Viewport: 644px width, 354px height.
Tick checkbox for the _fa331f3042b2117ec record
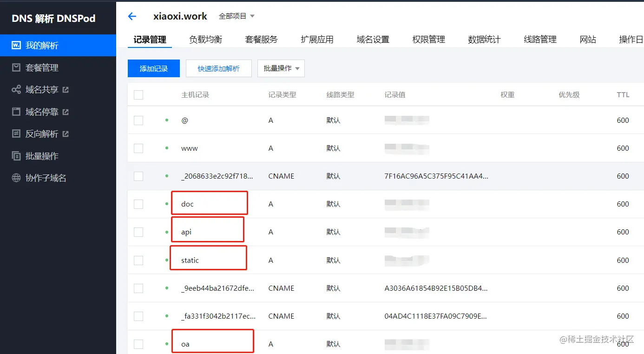tap(138, 316)
